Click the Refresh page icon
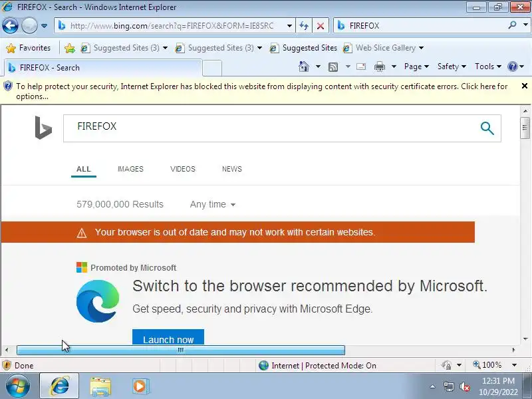This screenshot has width=532, height=399. tap(304, 26)
